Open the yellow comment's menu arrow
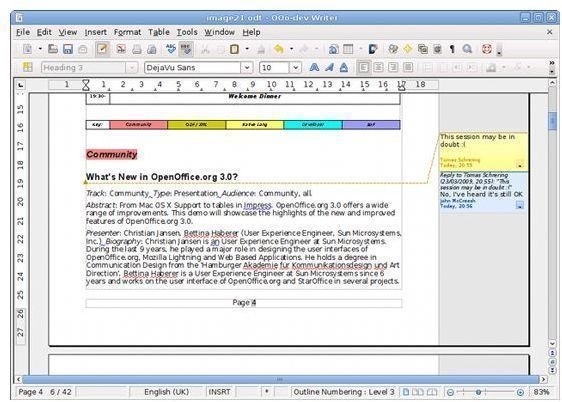The height and width of the screenshot is (402, 562). [519, 165]
